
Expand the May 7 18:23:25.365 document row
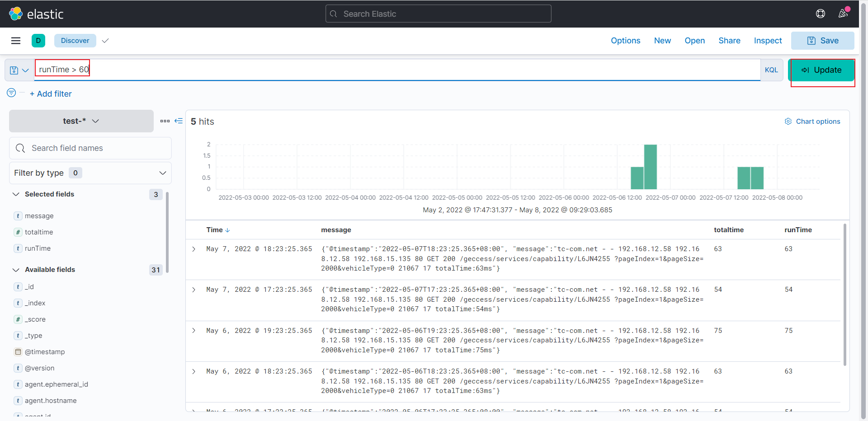(194, 249)
